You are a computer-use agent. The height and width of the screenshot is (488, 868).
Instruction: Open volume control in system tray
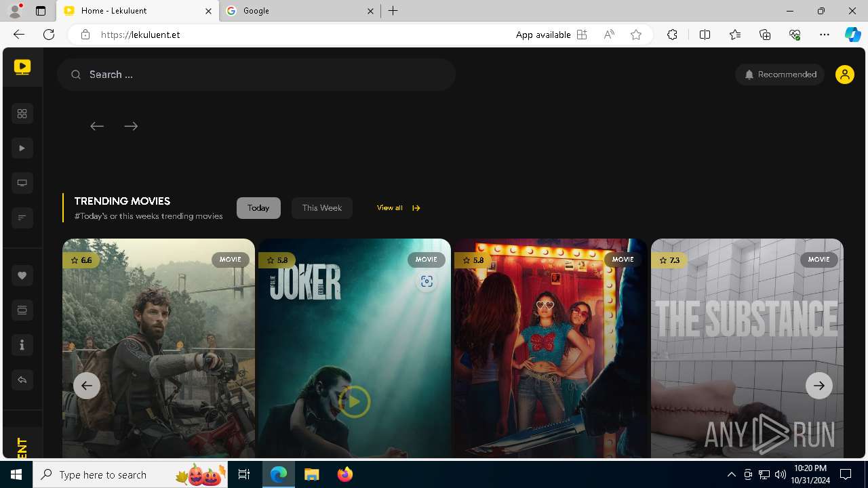[781, 474]
